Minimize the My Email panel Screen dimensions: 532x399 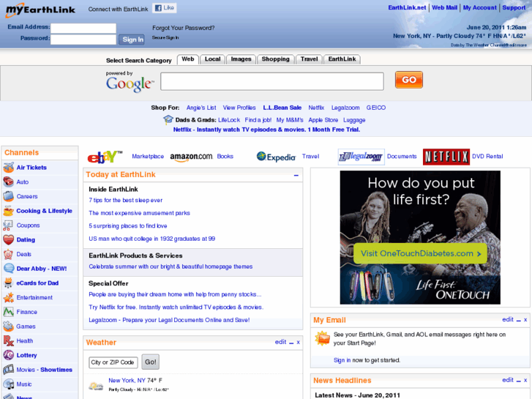[518, 320]
